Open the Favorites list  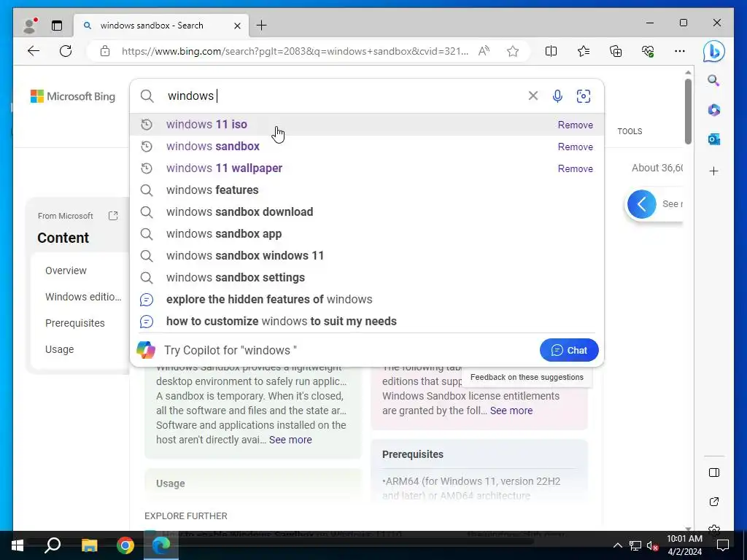point(583,51)
